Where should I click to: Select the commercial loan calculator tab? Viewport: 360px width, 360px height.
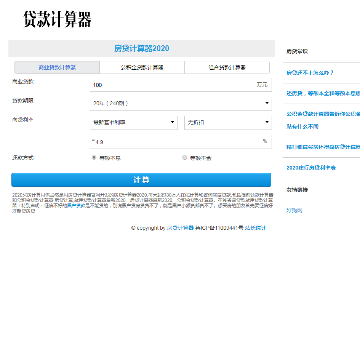click(57, 67)
